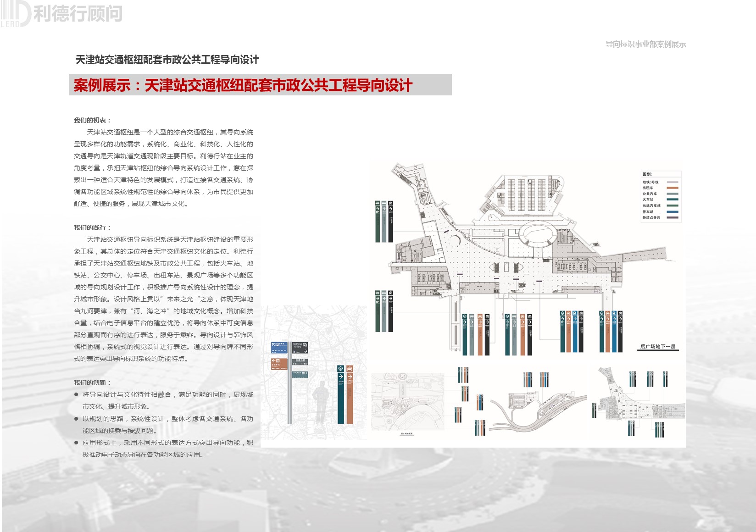Click the parking P icon on blue sign

[x=277, y=344]
